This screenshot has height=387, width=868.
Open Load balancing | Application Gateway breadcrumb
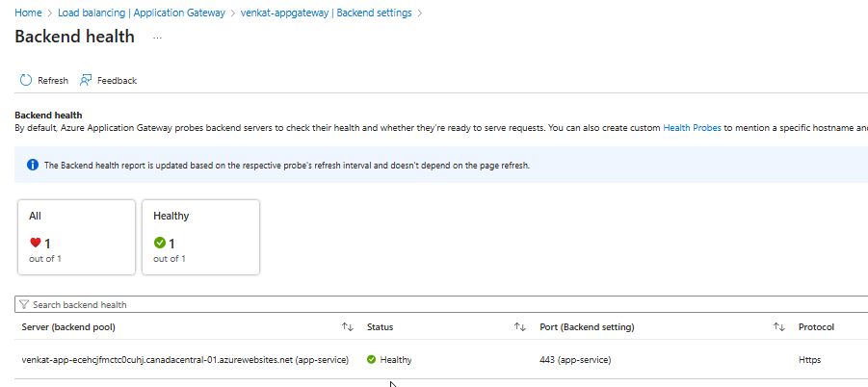coord(142,13)
